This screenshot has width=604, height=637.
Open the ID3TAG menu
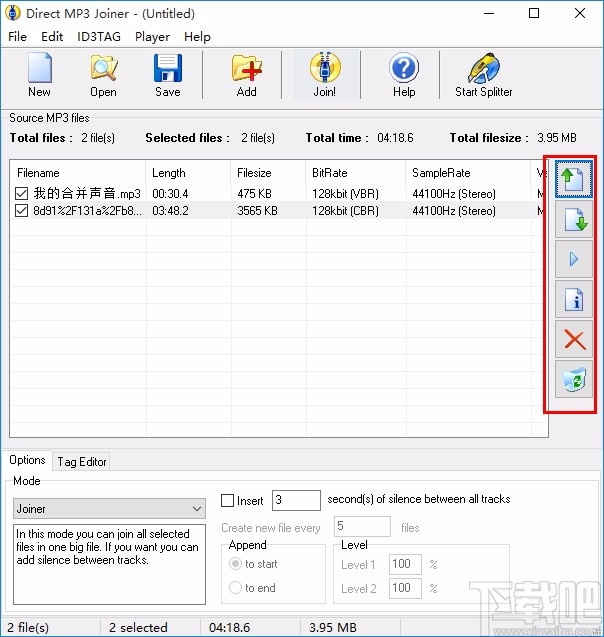point(99,37)
